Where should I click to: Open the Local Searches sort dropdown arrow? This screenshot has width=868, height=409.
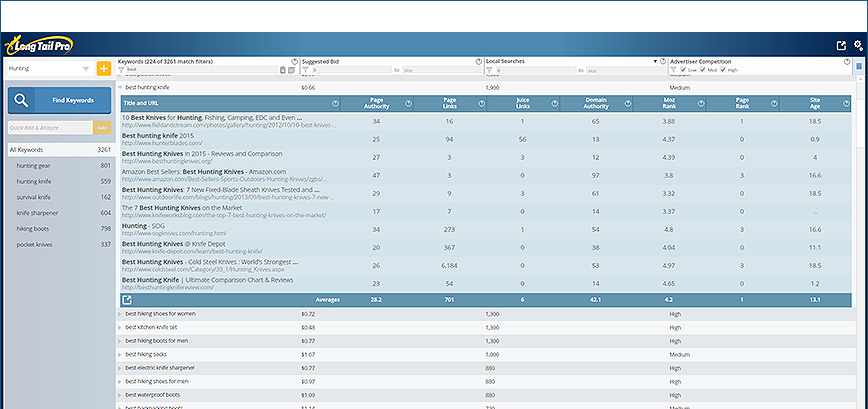pyautogui.click(x=655, y=61)
